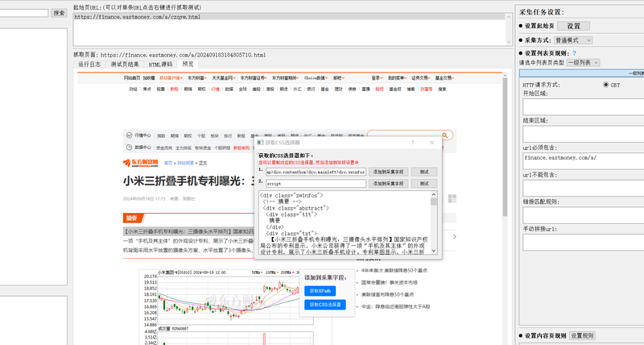
Task: Click the search text box beside 搜索
Action: 24,13
